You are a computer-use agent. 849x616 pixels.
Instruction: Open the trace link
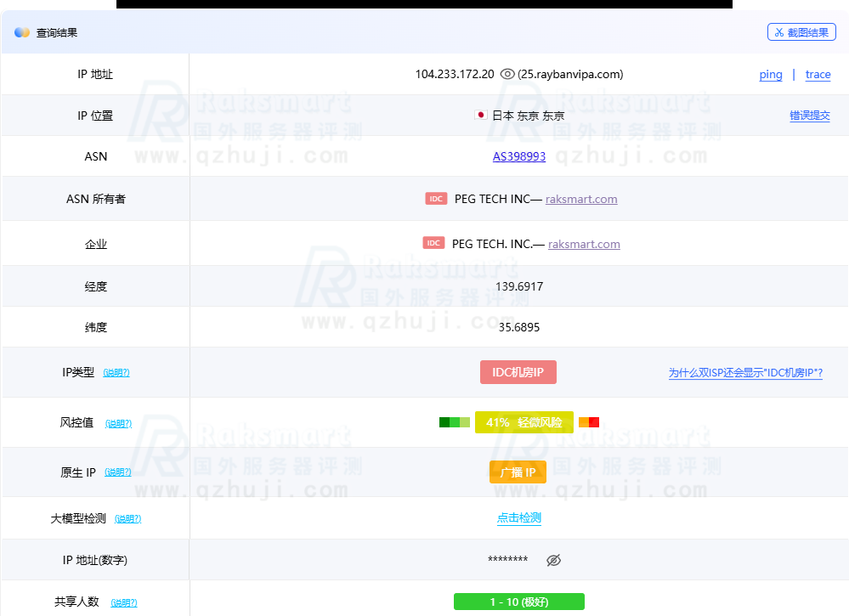[818, 75]
